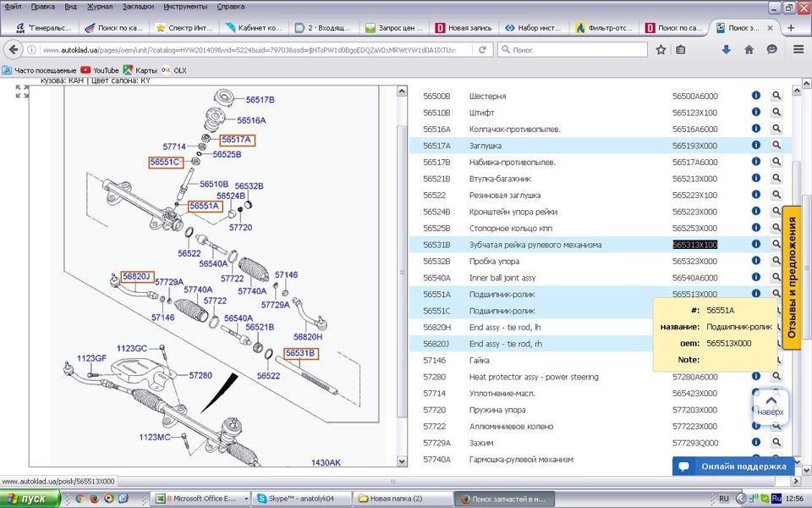Image resolution: width=812 pixels, height=508 pixels.
Task: Open the Firefox downloads arrow
Action: click(x=726, y=50)
